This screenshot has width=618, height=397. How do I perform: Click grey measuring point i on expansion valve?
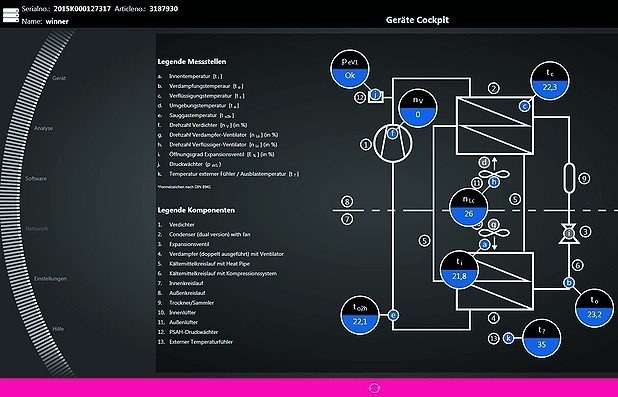point(569,234)
